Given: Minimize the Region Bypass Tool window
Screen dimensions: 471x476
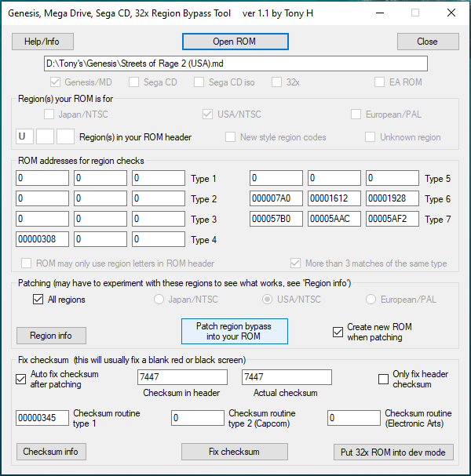Looking at the screenshot, I should [380, 13].
